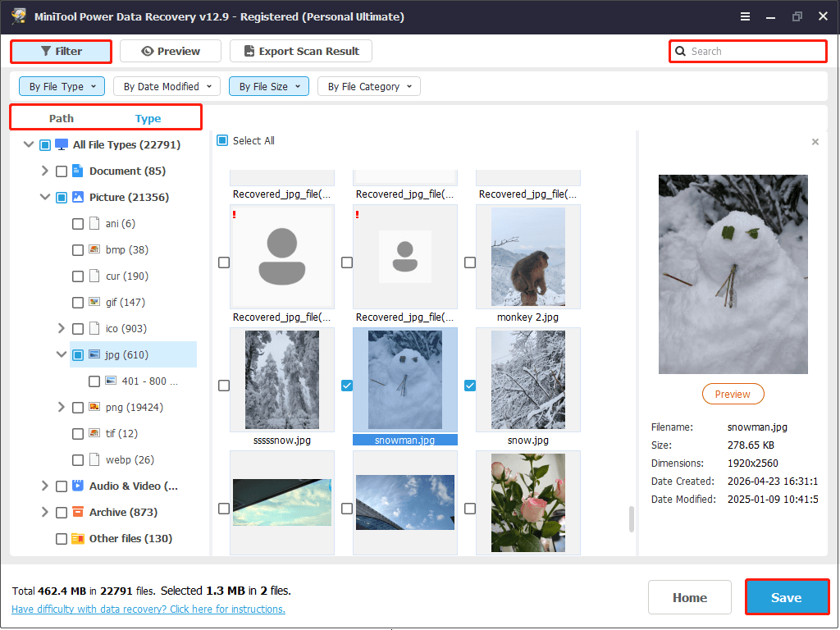Screen dimensions: 840x630
Task: Click the toolbar Preview button
Action: click(171, 52)
